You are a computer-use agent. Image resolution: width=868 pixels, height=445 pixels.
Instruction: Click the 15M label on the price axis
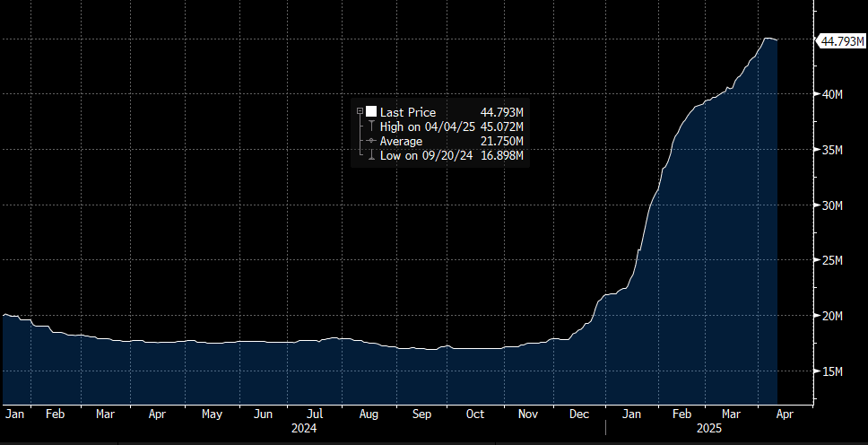[x=834, y=371]
